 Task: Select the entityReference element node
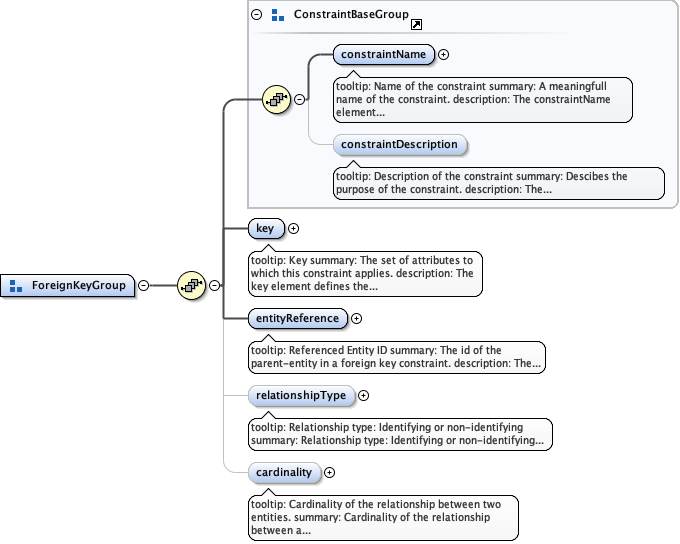point(298,319)
